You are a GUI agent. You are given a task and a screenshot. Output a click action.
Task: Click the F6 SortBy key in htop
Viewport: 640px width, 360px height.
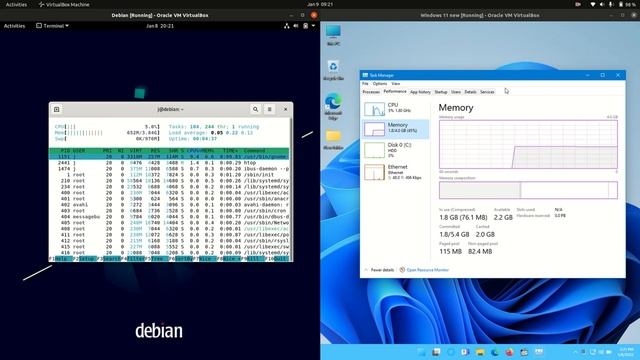[x=181, y=259]
